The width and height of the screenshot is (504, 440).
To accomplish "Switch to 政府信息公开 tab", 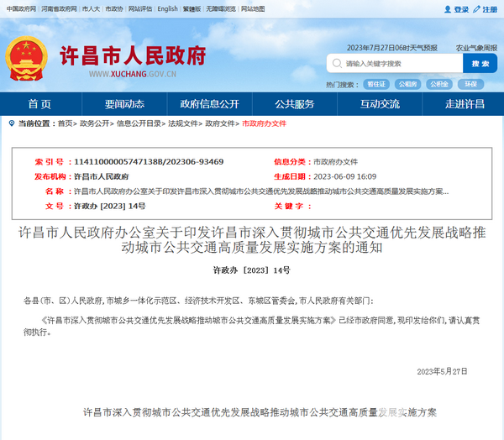I will [209, 104].
